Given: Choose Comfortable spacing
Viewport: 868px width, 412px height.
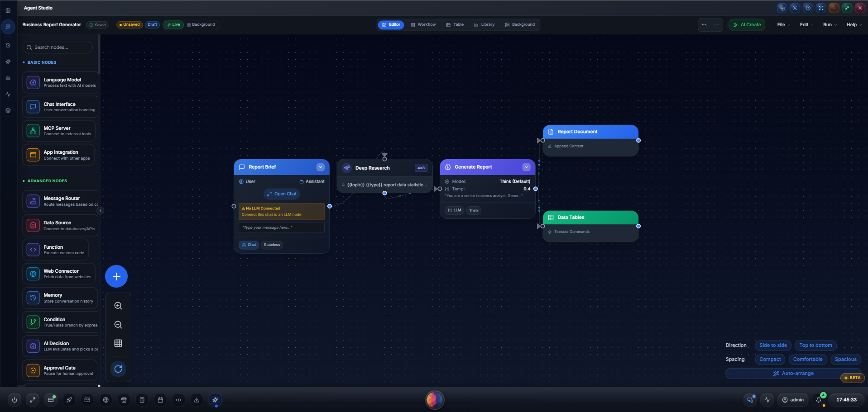Looking at the screenshot, I should click(x=807, y=360).
